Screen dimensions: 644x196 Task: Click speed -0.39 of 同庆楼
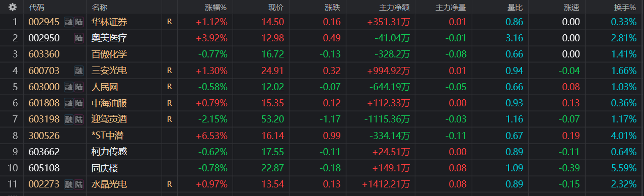point(569,168)
